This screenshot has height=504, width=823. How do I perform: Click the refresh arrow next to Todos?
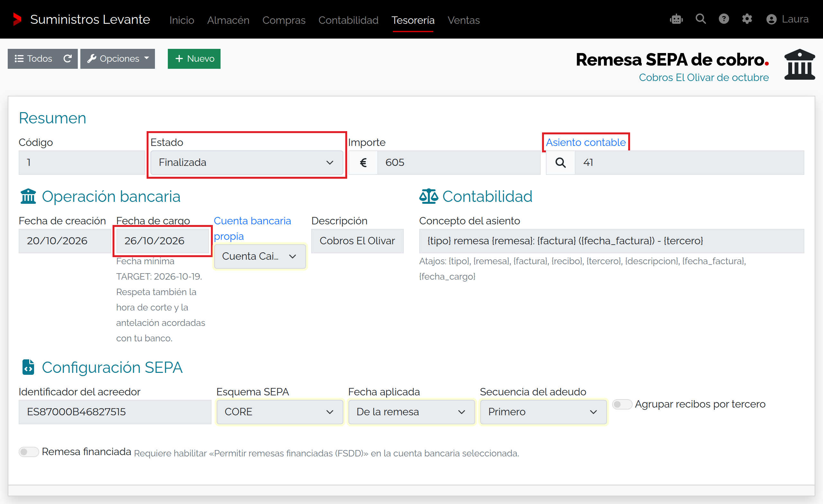[x=68, y=59]
